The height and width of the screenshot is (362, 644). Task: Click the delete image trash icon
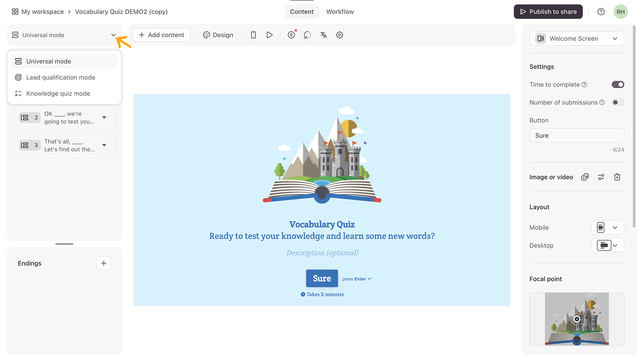(617, 177)
